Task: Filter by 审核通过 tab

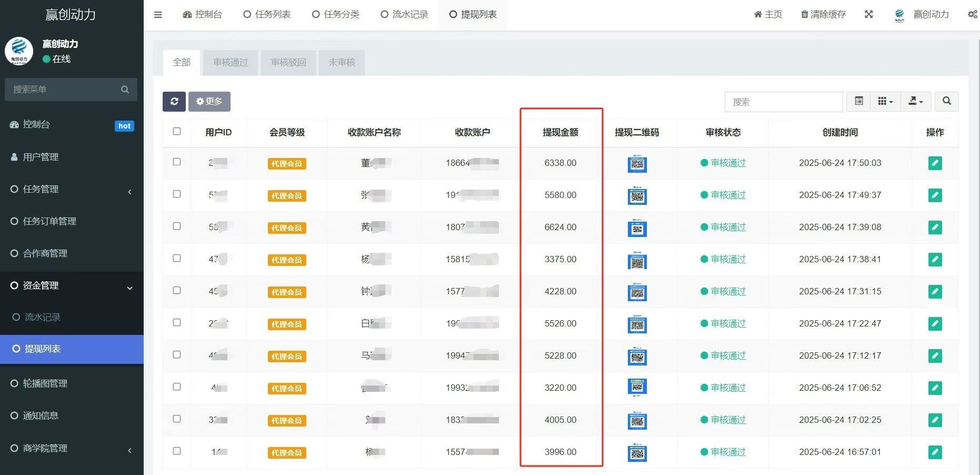Action: pyautogui.click(x=231, y=62)
